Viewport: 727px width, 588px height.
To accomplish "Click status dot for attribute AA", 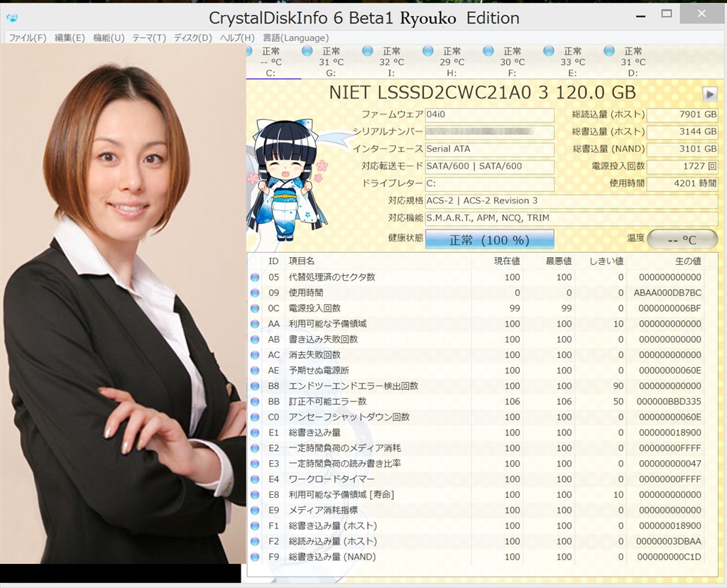I will point(255,324).
